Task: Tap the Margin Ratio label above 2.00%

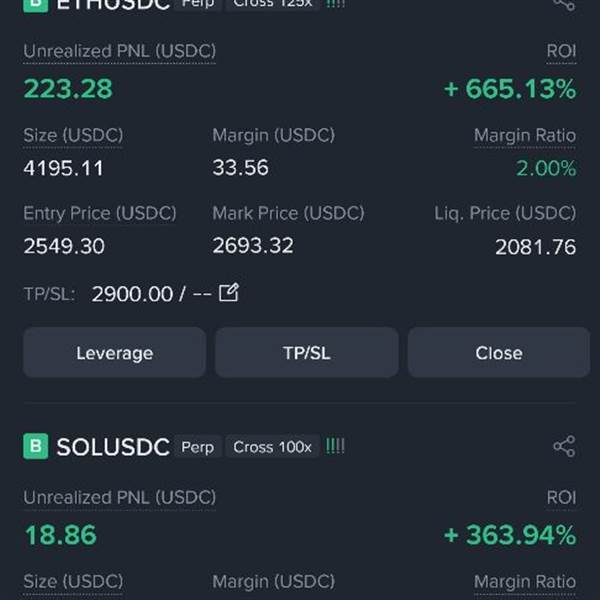Action: 525,135
